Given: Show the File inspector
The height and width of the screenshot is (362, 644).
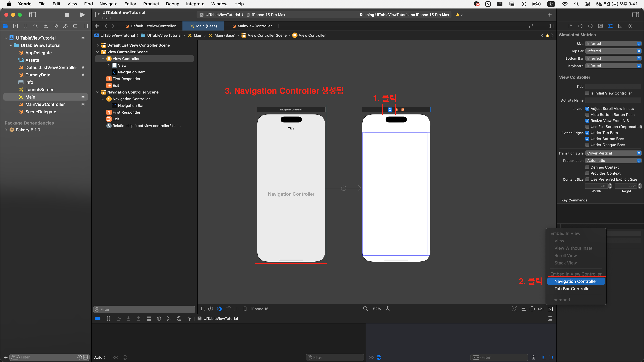Looking at the screenshot, I should (x=570, y=26).
